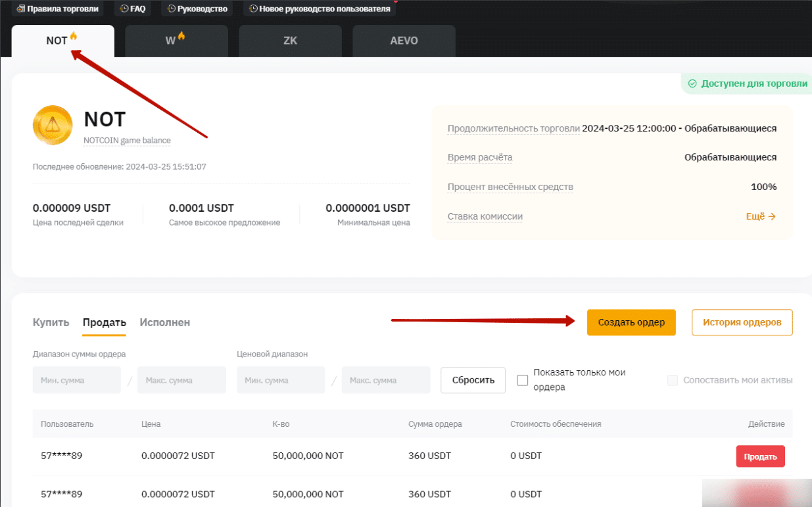Select the NOT token tab
This screenshot has width=812, height=507.
tap(63, 41)
